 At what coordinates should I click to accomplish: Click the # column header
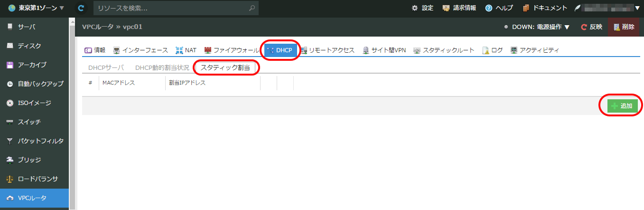[x=90, y=83]
